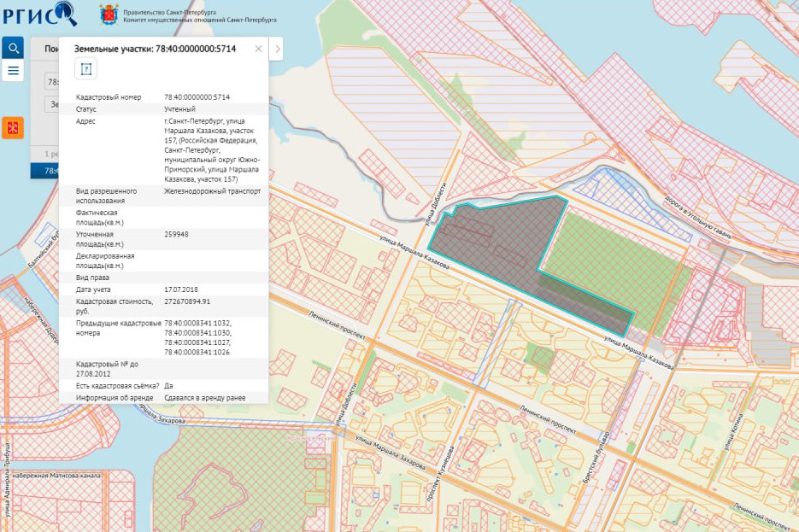Focus the cadastral number search field
799x532 pixels.
click(x=51, y=82)
